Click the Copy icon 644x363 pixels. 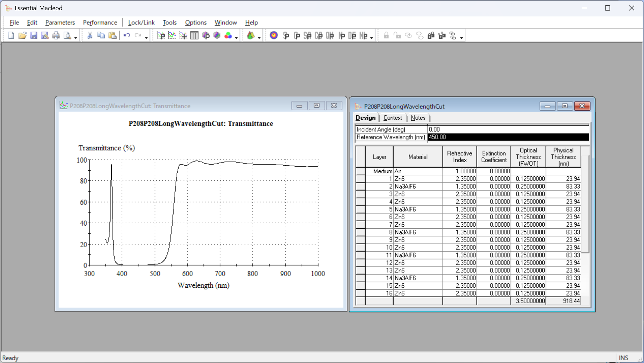(x=101, y=35)
